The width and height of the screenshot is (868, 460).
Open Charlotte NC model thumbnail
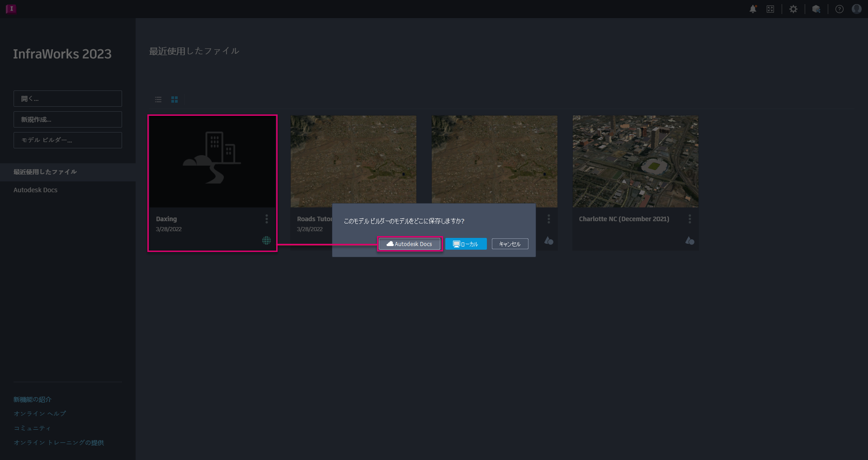(636, 161)
